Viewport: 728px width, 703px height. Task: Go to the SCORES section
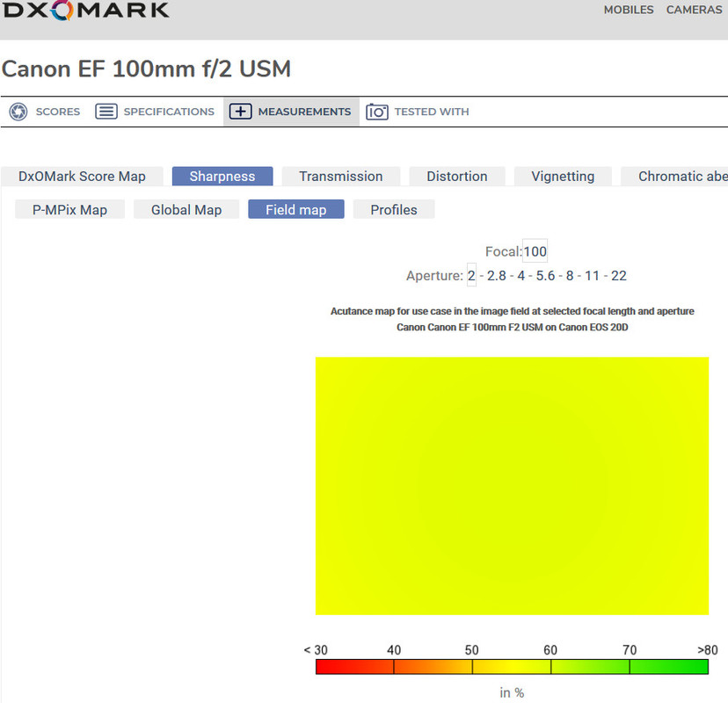click(57, 112)
